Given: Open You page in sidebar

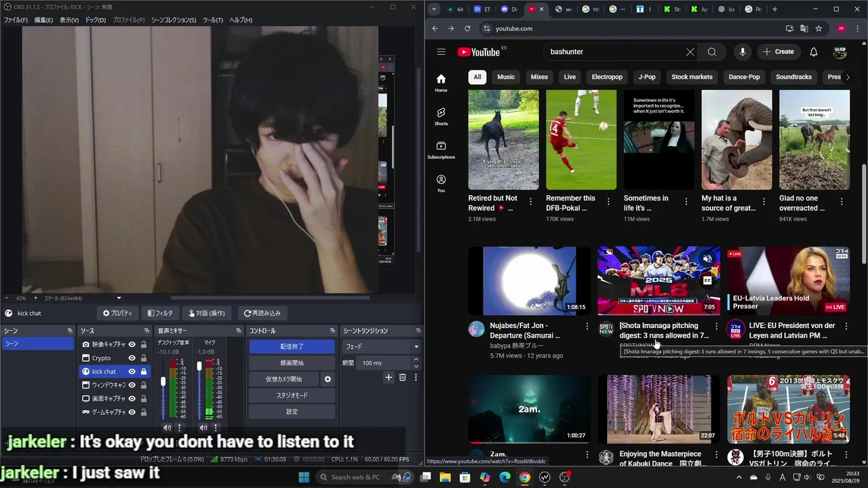Looking at the screenshot, I should tap(441, 184).
